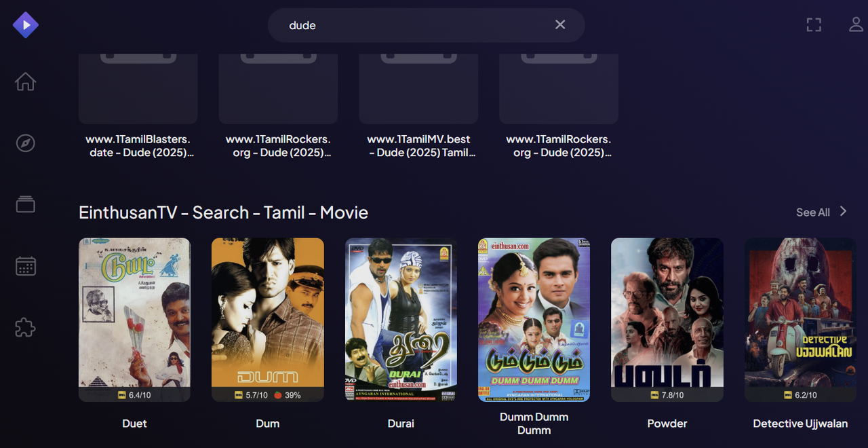
Task: Open the 1TamilMV placeholder thumbnail
Action: (418, 89)
